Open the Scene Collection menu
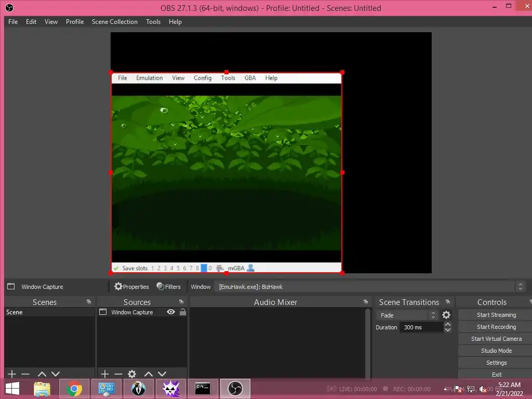Screen dimensions: 532x399 click(x=115, y=22)
